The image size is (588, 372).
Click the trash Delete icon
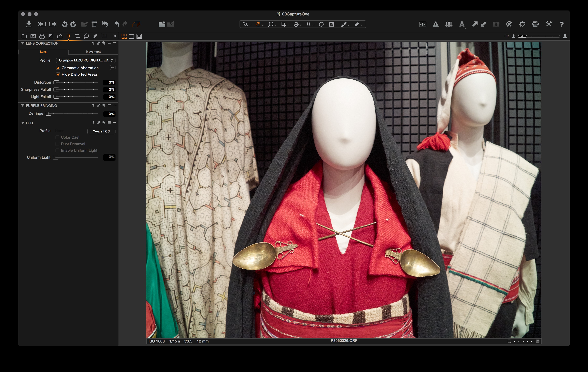tap(94, 24)
